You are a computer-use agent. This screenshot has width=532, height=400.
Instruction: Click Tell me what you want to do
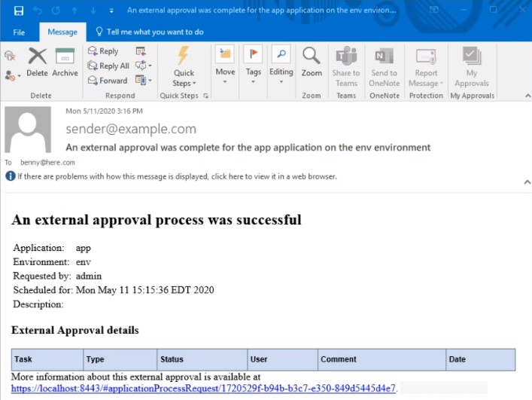150,32
